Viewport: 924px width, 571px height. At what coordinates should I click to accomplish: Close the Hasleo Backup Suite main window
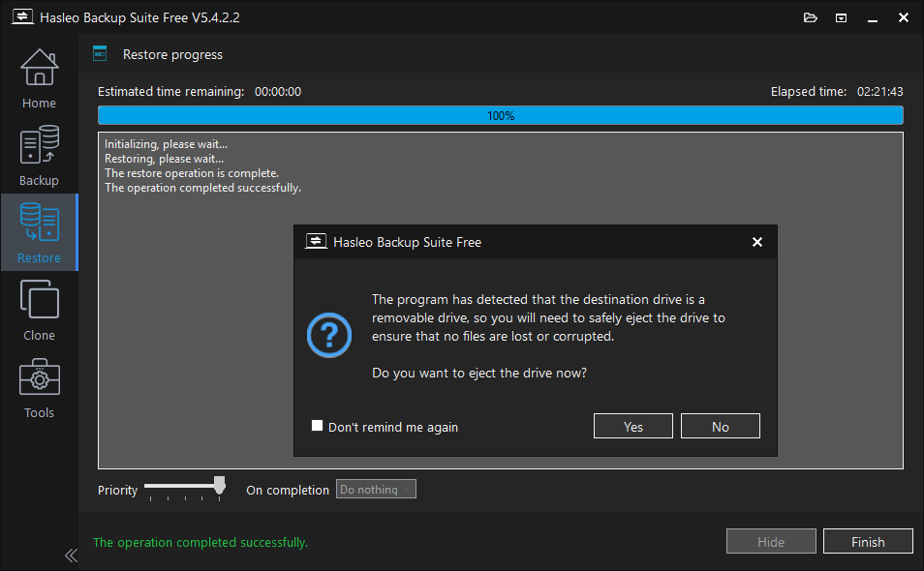coord(903,17)
